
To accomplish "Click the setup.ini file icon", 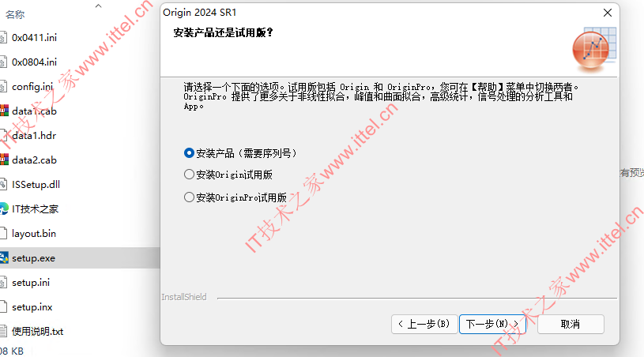I will pos(3,283).
